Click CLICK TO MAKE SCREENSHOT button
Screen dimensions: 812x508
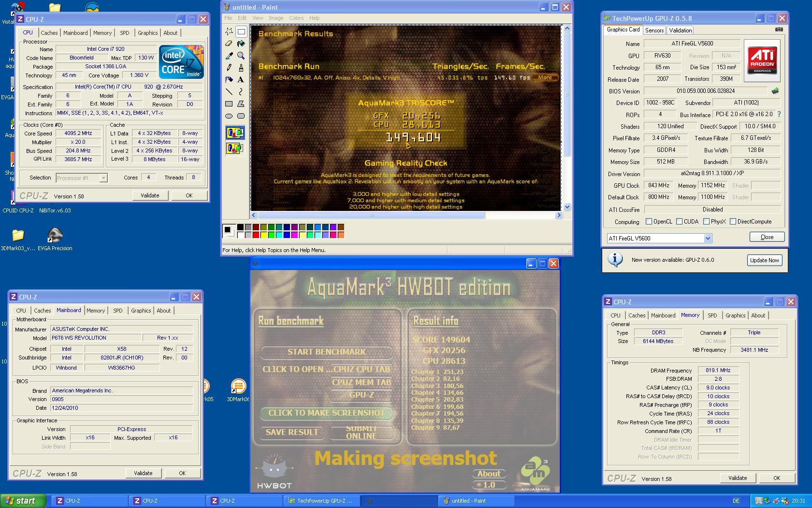pos(327,413)
